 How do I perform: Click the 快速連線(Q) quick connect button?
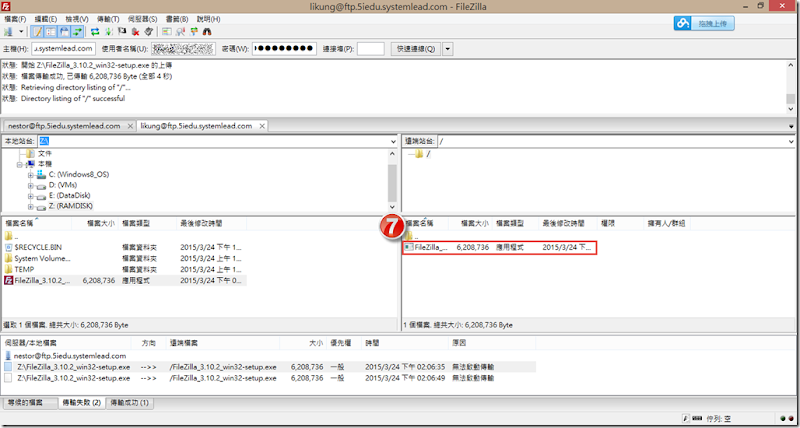[416, 49]
